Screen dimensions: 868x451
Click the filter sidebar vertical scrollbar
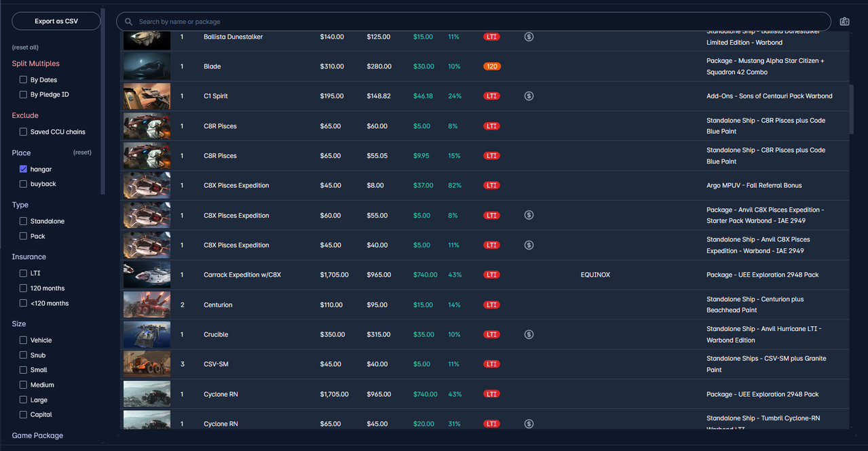pyautogui.click(x=102, y=102)
